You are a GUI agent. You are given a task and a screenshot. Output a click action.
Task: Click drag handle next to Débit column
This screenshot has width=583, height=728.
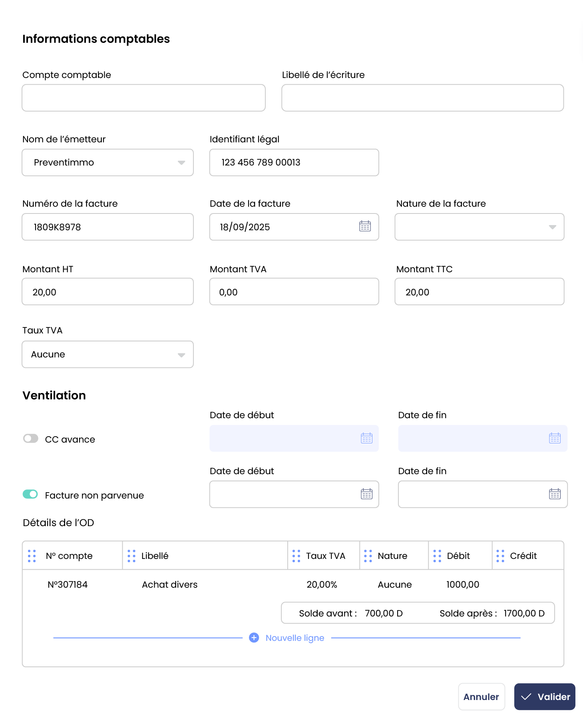[437, 556]
